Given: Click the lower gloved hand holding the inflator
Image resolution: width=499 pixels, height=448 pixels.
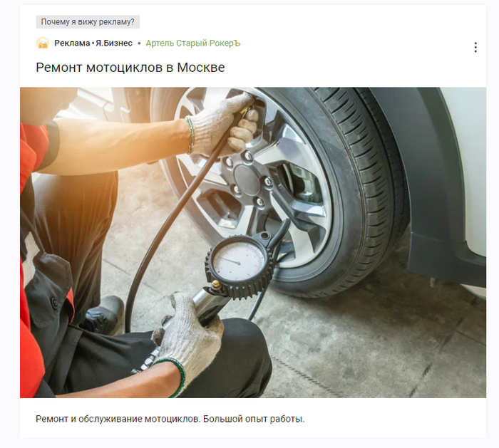Looking at the screenshot, I should click(187, 338).
